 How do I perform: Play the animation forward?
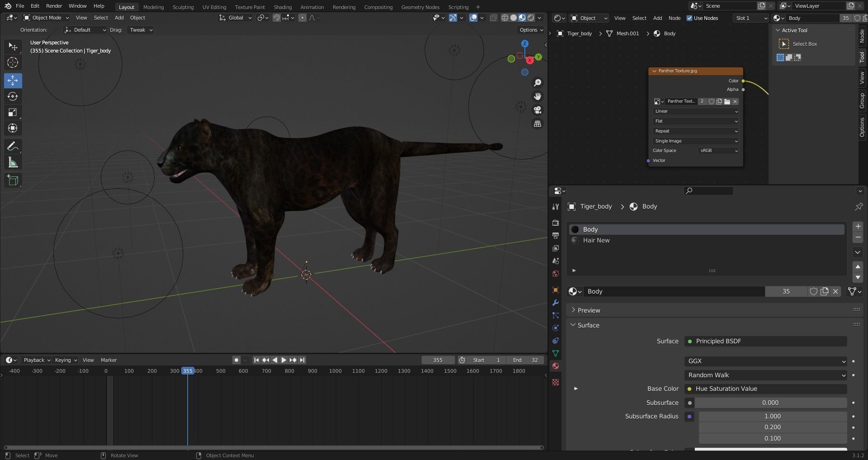(x=284, y=360)
